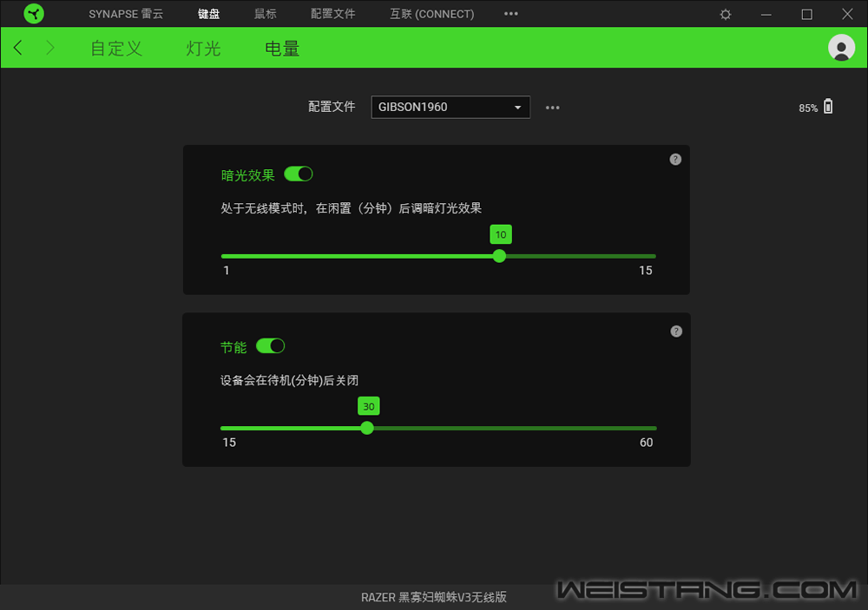Open the 互联 (CONNECT) tab
The width and height of the screenshot is (868, 610).
(431, 14)
